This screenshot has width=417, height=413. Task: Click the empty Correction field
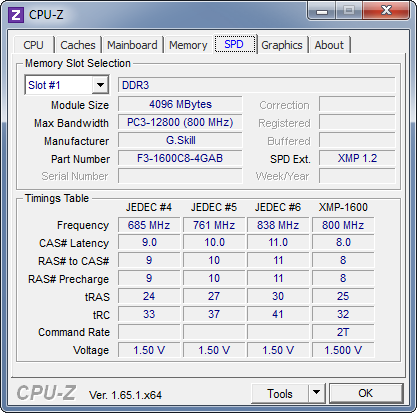tap(357, 104)
